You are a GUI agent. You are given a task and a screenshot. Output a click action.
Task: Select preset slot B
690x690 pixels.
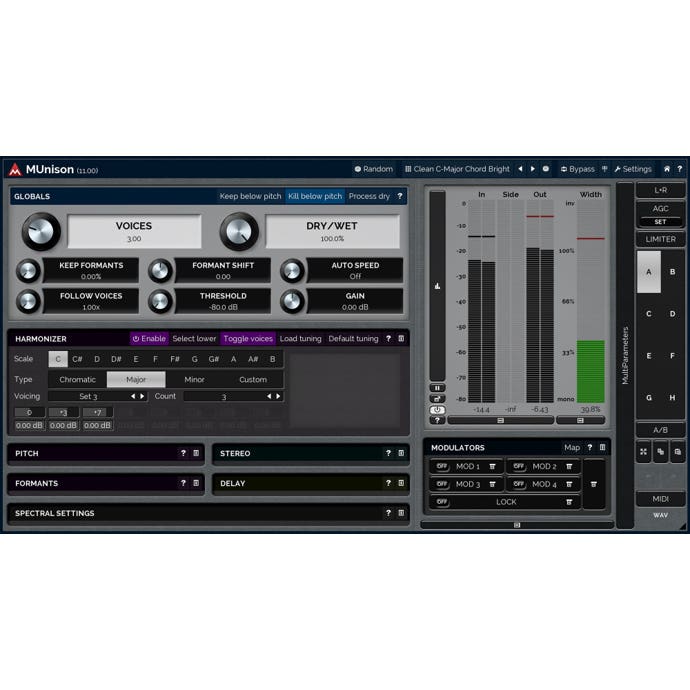[672, 272]
